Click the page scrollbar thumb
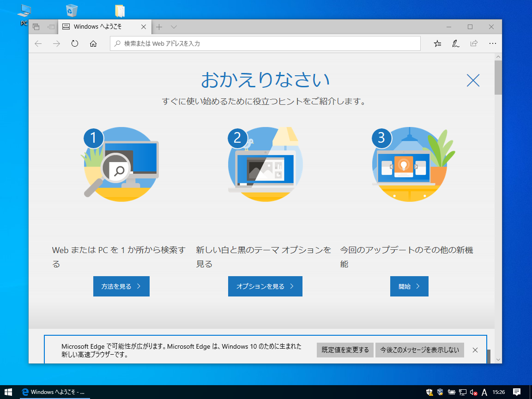Viewport: 532px width, 399px height. (498, 78)
